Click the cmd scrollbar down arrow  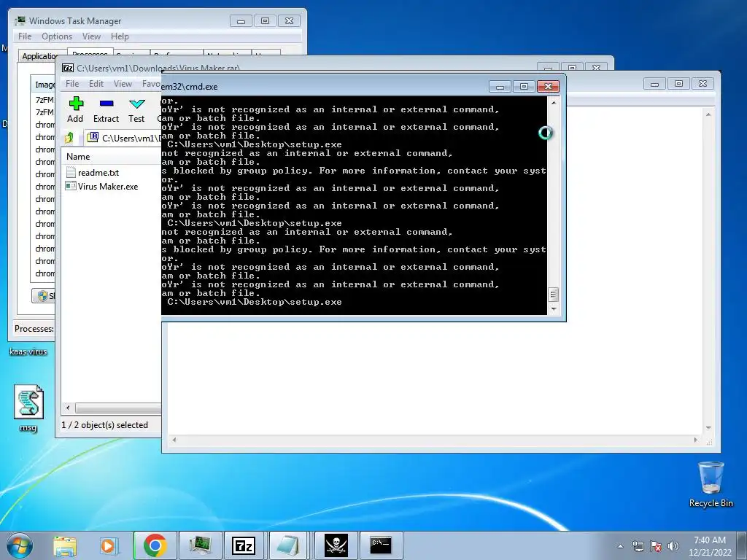click(554, 309)
